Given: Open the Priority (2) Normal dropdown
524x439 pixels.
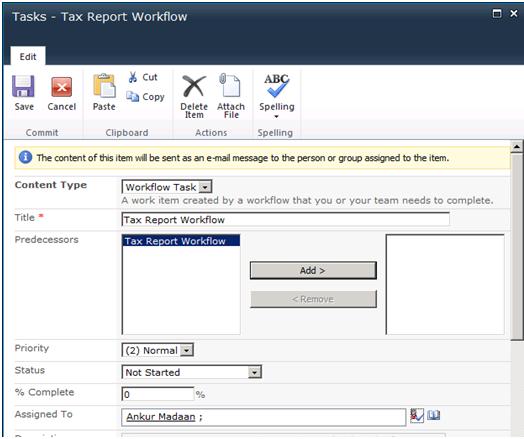Looking at the screenshot, I should (x=186, y=350).
